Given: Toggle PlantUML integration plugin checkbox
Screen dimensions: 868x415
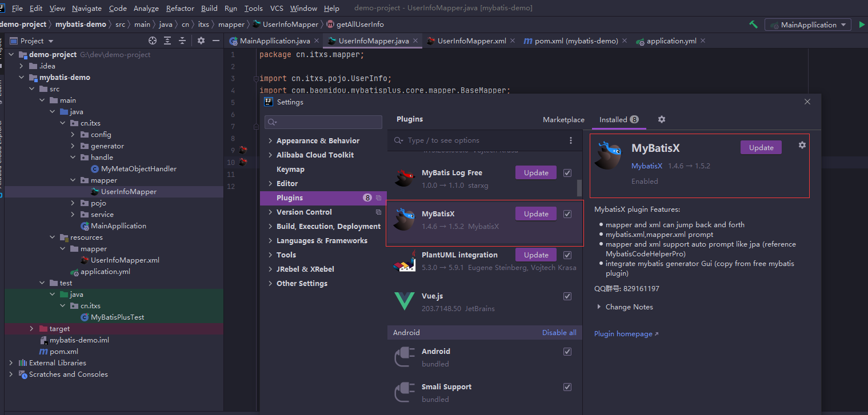Looking at the screenshot, I should tap(567, 255).
